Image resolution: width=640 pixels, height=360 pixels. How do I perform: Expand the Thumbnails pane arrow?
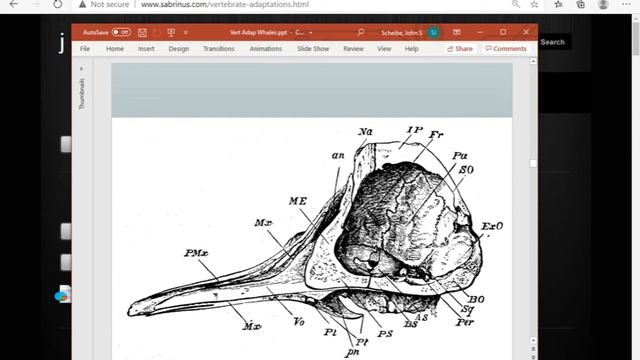click(x=82, y=69)
